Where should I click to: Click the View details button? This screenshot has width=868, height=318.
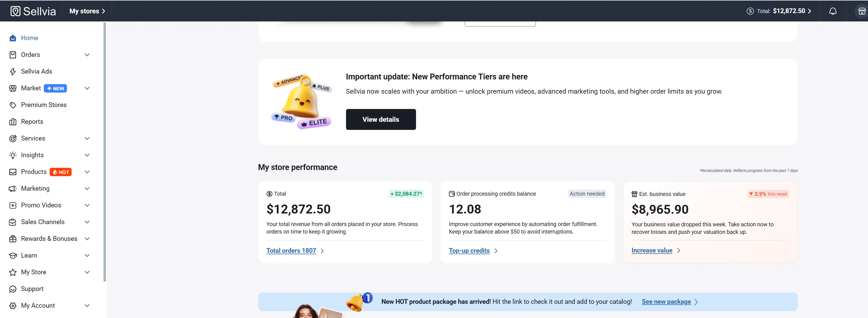point(381,119)
